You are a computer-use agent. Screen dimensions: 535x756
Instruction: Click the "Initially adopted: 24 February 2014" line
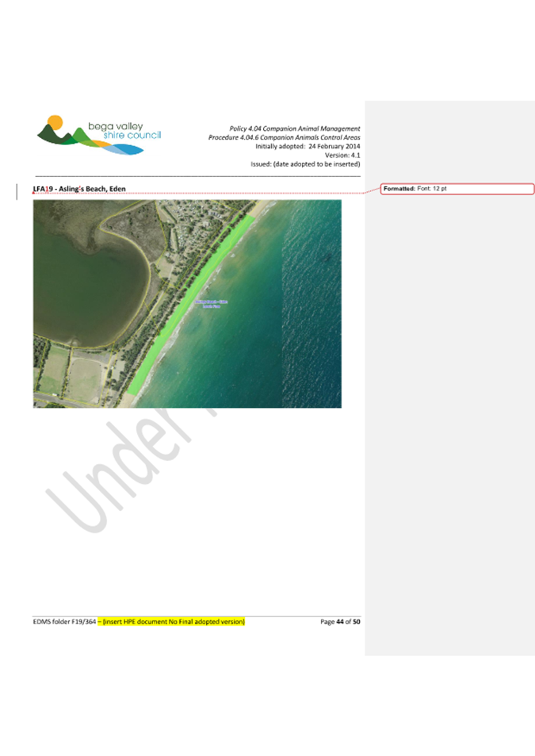[308, 146]
